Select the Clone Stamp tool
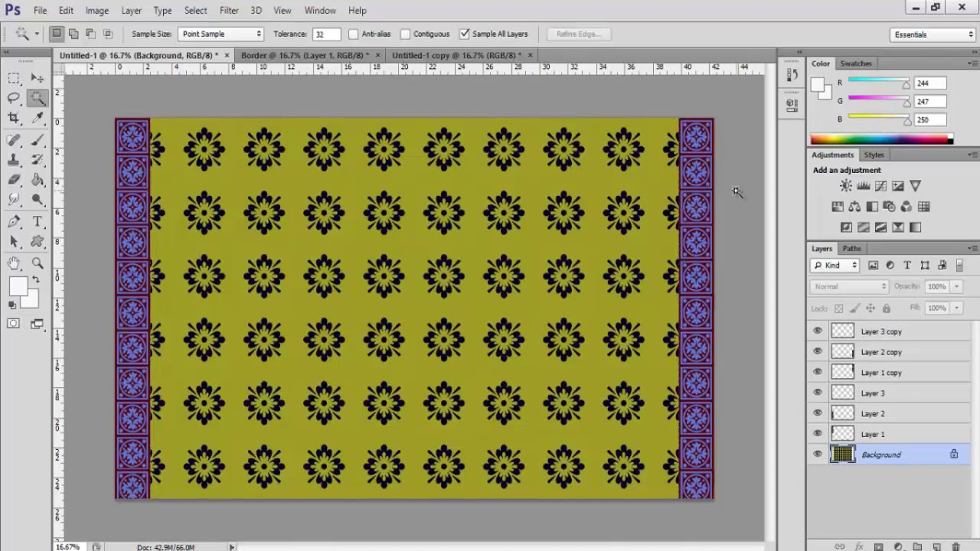The width and height of the screenshot is (980, 551). [x=14, y=160]
